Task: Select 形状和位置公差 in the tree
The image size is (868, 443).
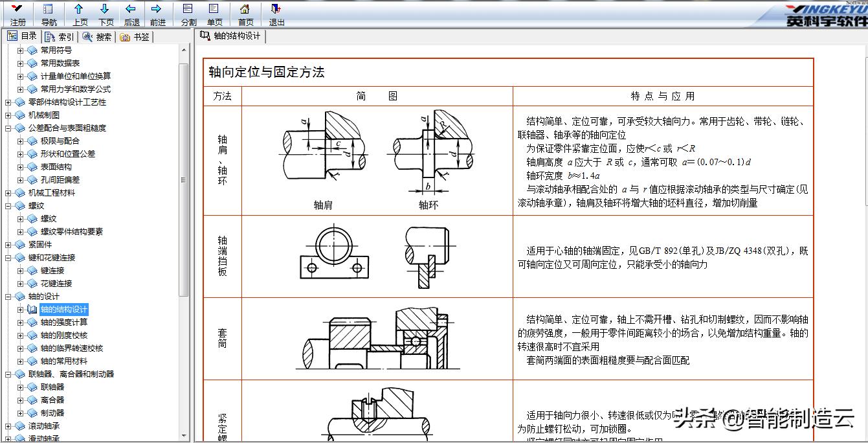Action: click(68, 153)
